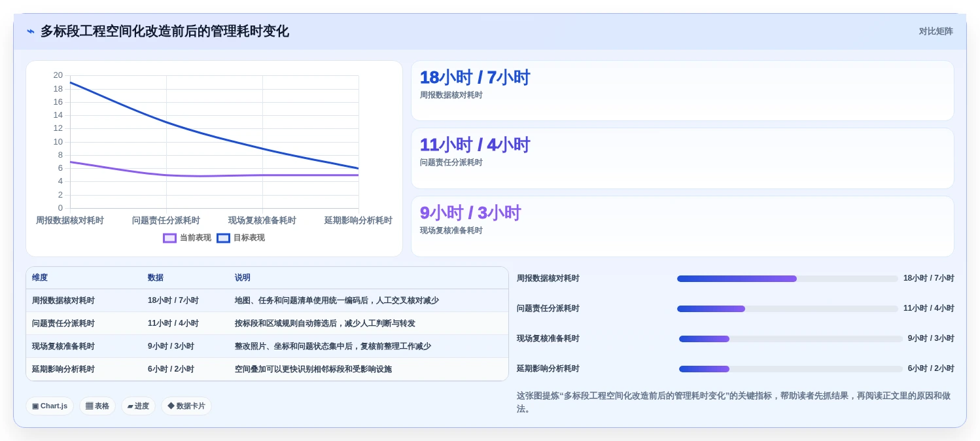Viewport: 980px width, 441px height.
Task: Click table value 6小时 / 2小时
Action: tap(171, 370)
